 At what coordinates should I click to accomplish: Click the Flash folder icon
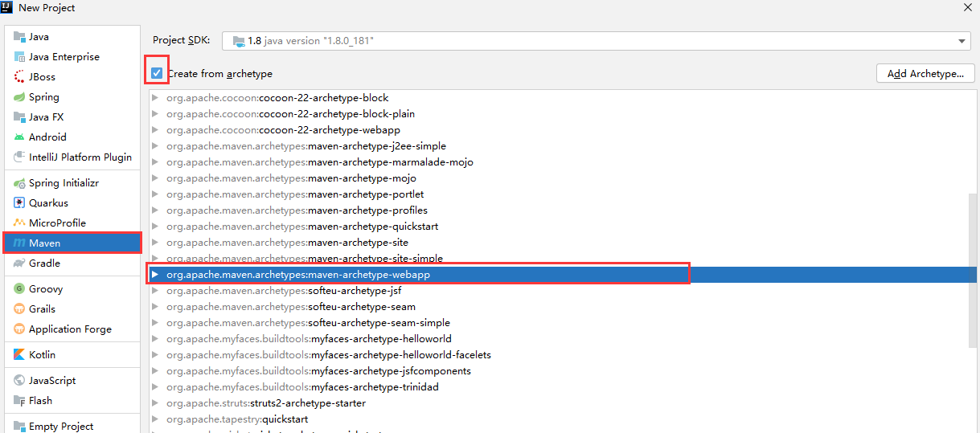coord(19,401)
